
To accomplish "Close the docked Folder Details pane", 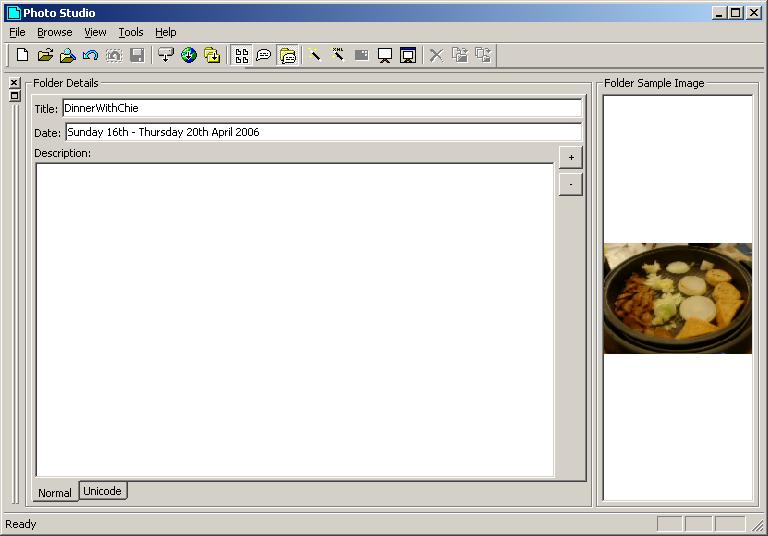I will coord(15,82).
